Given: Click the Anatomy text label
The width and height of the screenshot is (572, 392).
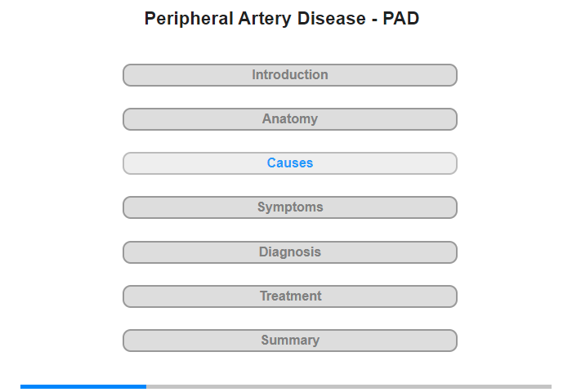Looking at the screenshot, I should pos(290,119).
